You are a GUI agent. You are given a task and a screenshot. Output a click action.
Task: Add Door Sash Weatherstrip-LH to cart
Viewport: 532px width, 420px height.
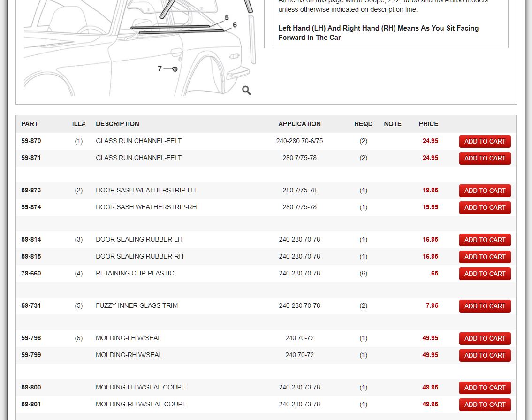pos(485,191)
